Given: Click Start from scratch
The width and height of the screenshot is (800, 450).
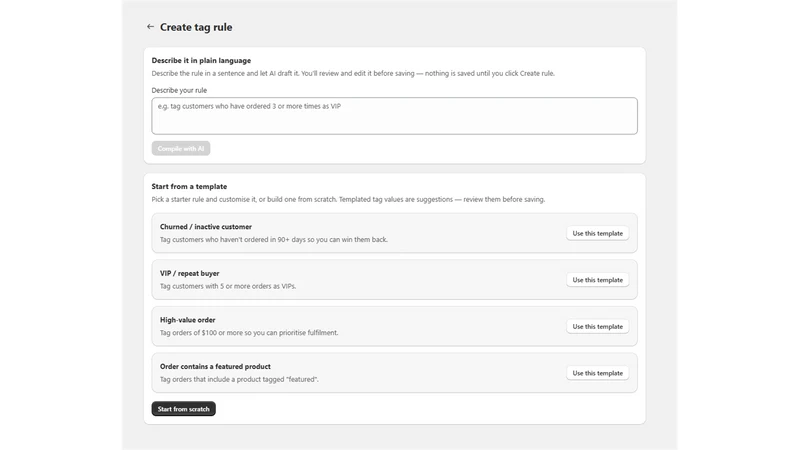Looking at the screenshot, I should (184, 409).
